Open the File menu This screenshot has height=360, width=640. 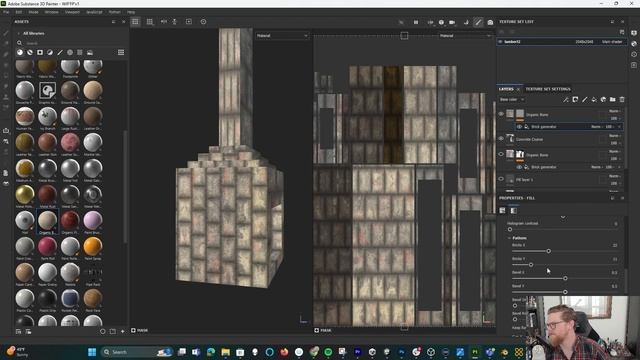click(x=6, y=12)
